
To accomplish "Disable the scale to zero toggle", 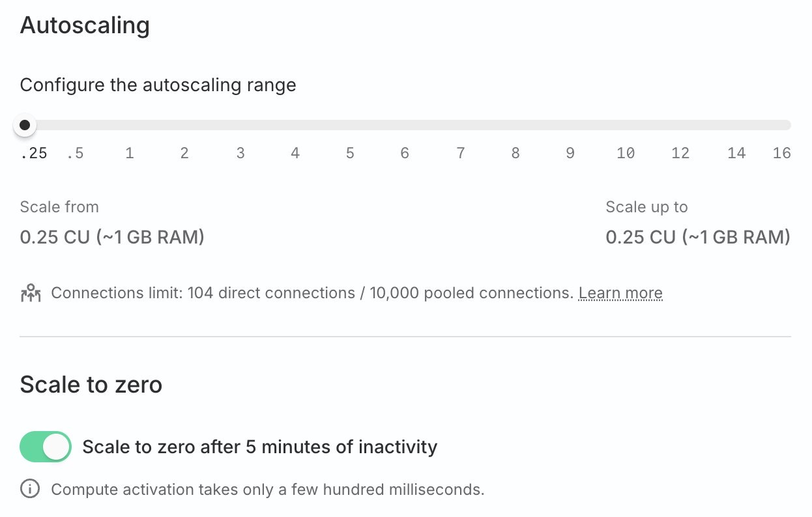I will pyautogui.click(x=46, y=447).
